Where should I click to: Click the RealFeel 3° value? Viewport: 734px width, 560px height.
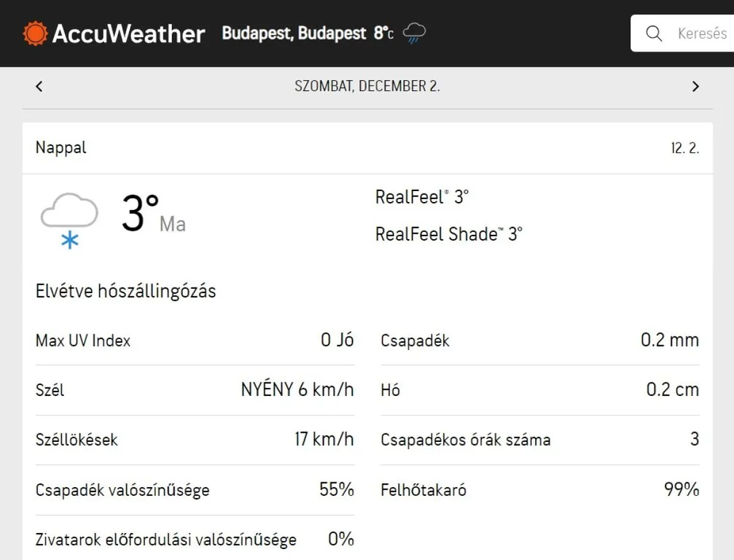pos(422,197)
